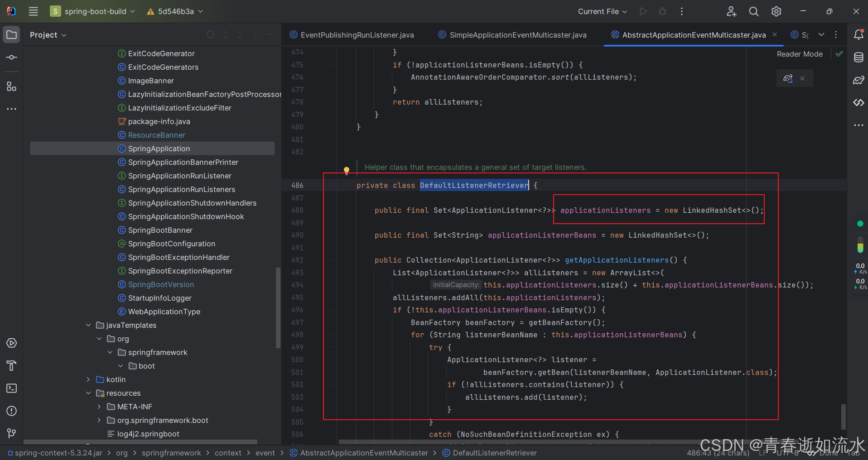Open the Terminal tool window
This screenshot has height=460, width=868.
(12, 388)
